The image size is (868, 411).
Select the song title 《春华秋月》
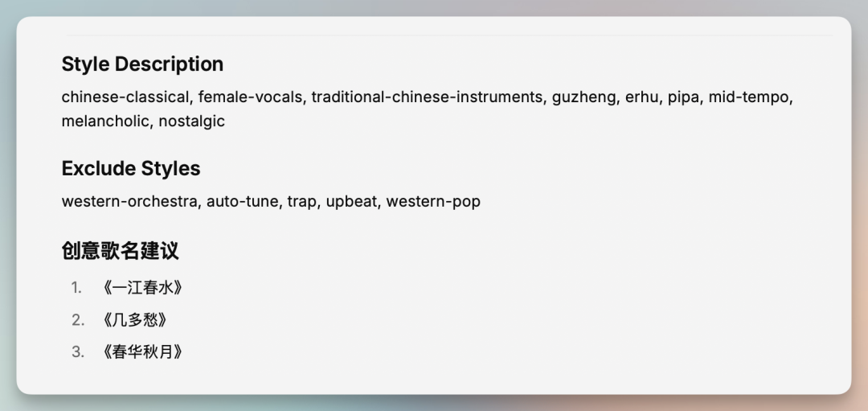141,352
